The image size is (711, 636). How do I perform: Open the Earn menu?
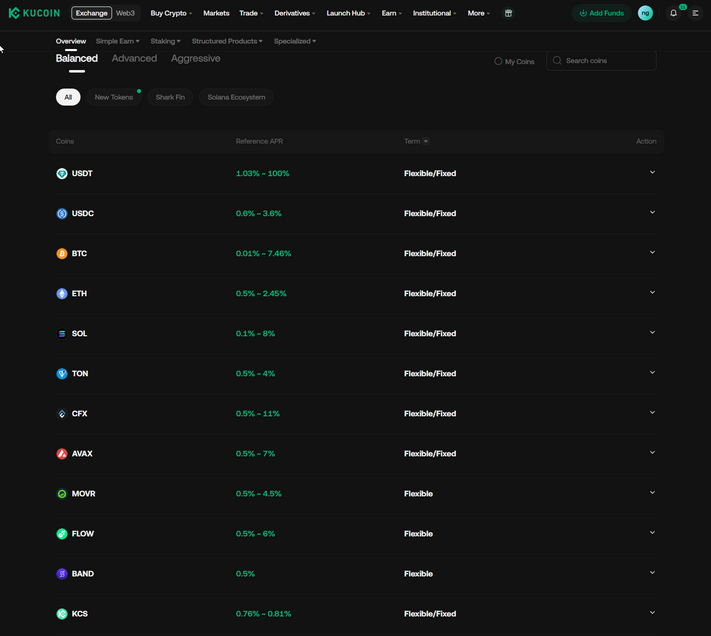tap(391, 13)
